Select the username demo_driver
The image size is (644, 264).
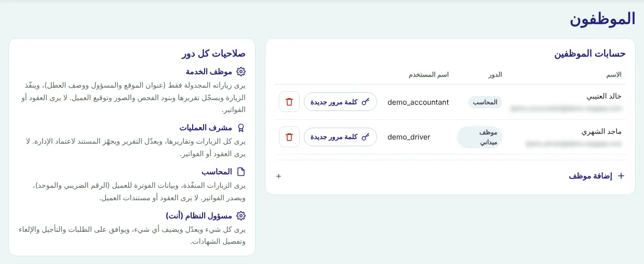409,137
